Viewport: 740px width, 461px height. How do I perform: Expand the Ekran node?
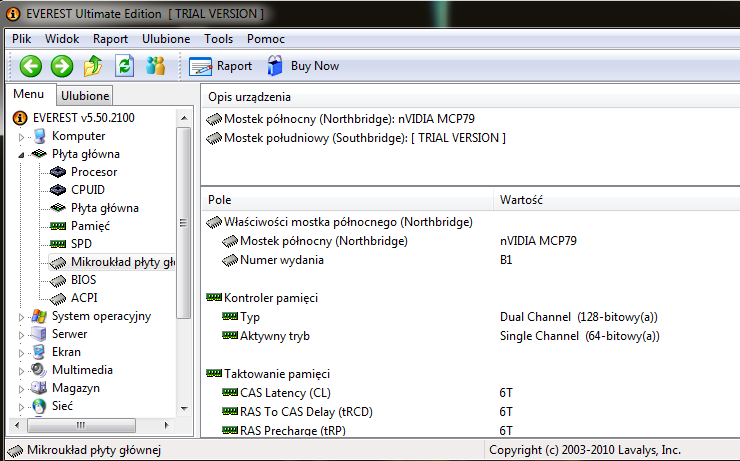(21, 353)
